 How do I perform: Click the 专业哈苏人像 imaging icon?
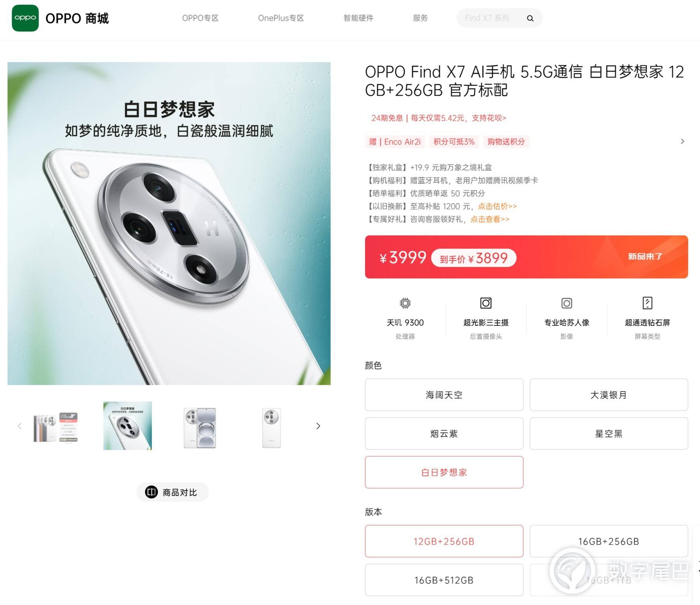(567, 303)
